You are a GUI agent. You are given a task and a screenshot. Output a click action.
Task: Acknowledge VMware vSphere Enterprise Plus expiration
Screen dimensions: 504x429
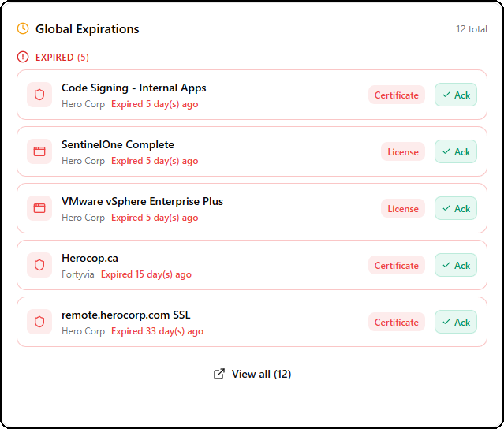click(x=456, y=208)
